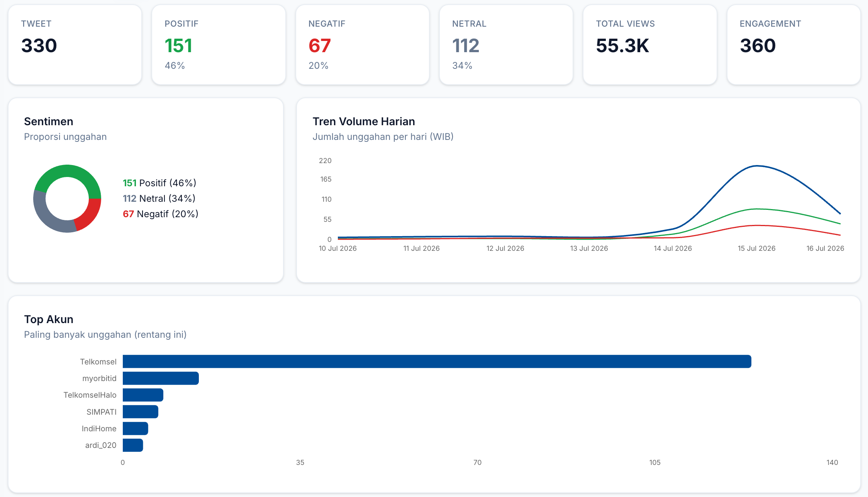Image resolution: width=868 pixels, height=497 pixels.
Task: Click the 'Proporsi unggahan' subtitle
Action: (65, 137)
